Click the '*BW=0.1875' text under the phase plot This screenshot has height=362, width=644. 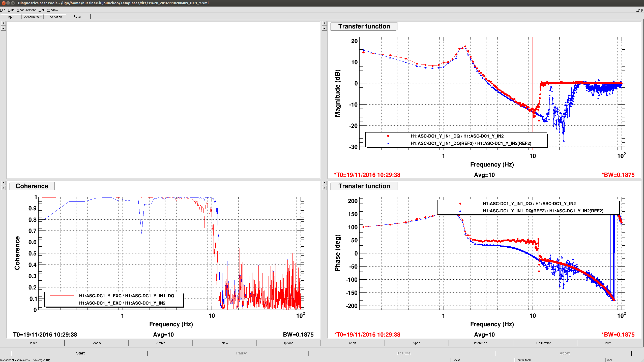tap(618, 335)
